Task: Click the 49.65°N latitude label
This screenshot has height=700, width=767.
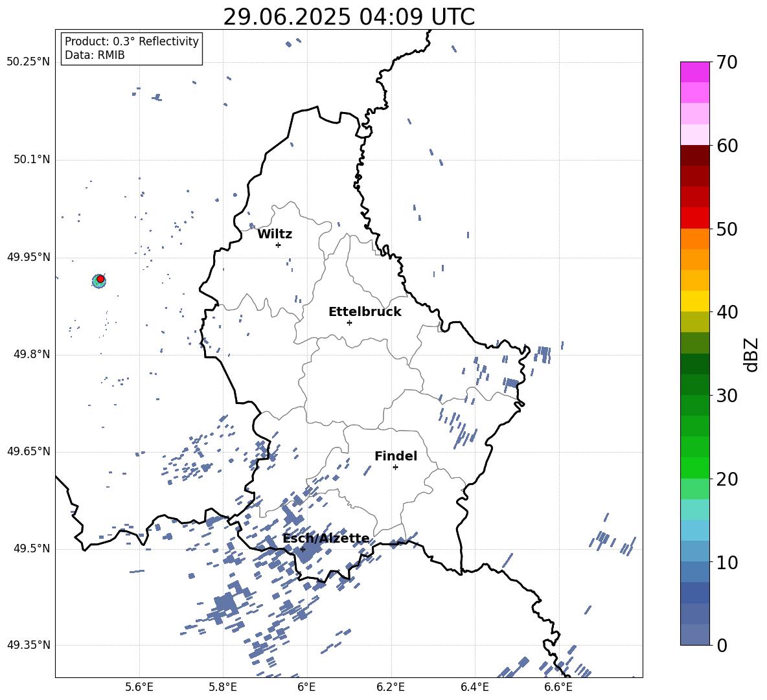Action: [x=29, y=451]
